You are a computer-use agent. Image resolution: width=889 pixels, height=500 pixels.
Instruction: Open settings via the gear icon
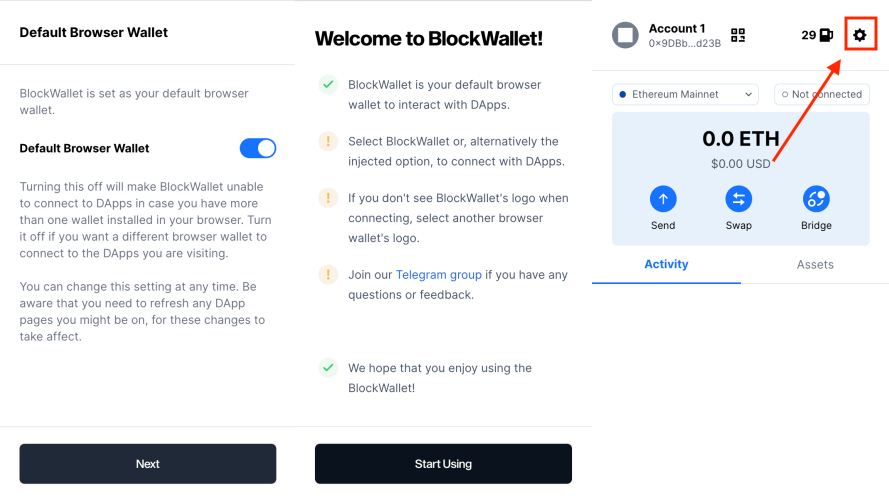(x=859, y=35)
